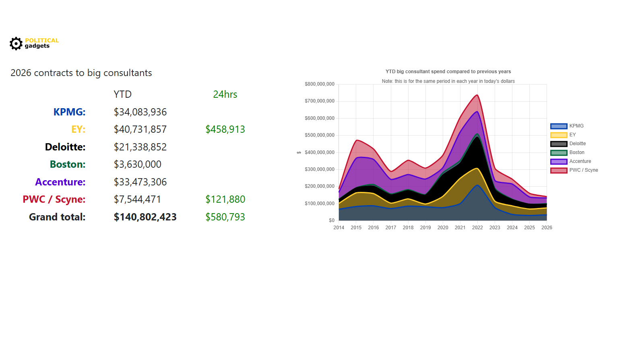644x362 pixels.
Task: Click the $800,000,000 y-axis label
Action: [320, 84]
